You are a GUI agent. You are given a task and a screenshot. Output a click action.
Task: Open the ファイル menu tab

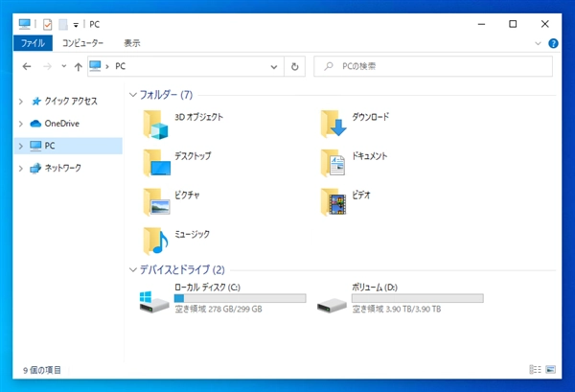pyautogui.click(x=33, y=43)
